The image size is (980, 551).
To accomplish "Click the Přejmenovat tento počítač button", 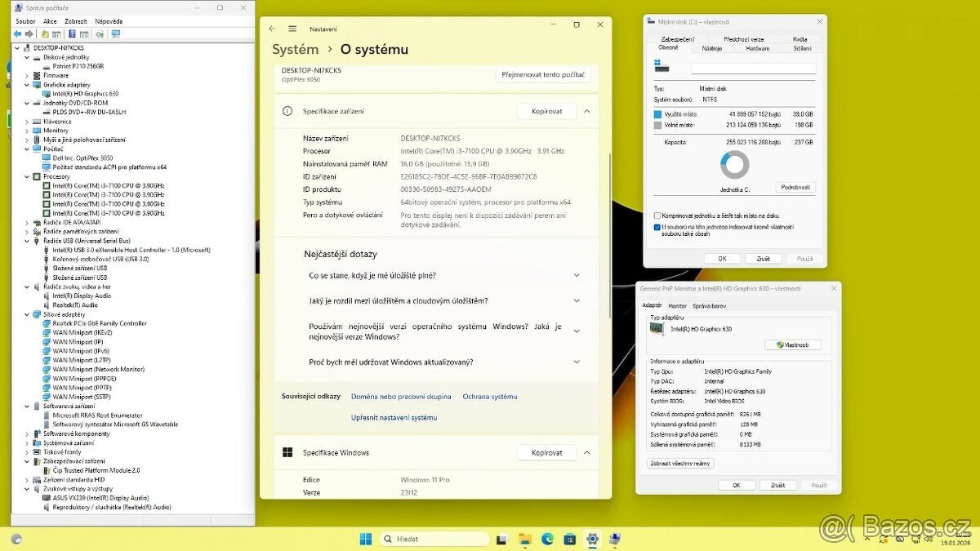I will [x=543, y=74].
